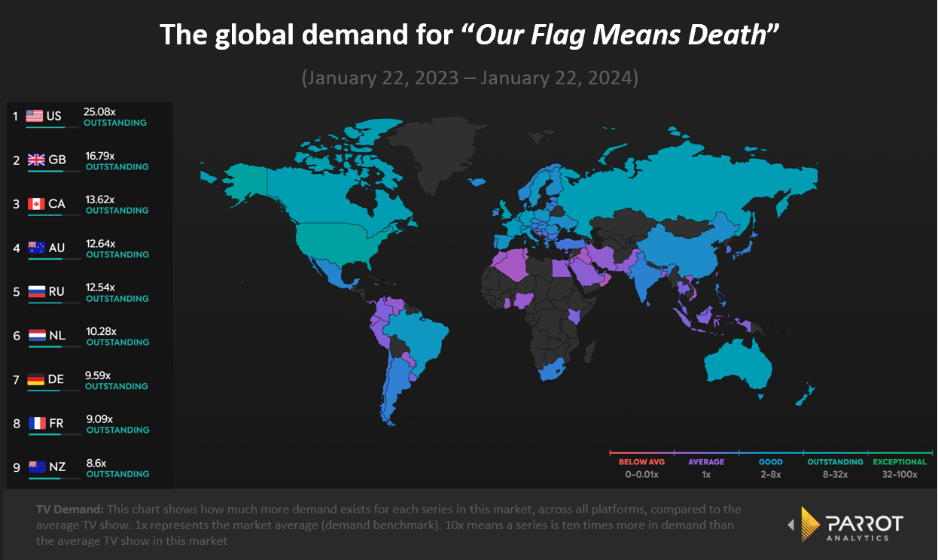
Task: Click the 13.62x demand value
Action: [100, 199]
